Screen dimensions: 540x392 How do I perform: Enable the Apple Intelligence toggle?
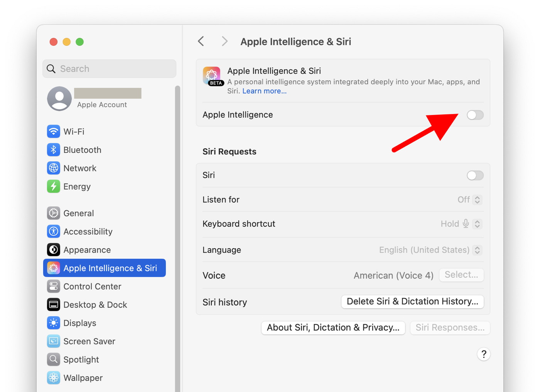(475, 115)
